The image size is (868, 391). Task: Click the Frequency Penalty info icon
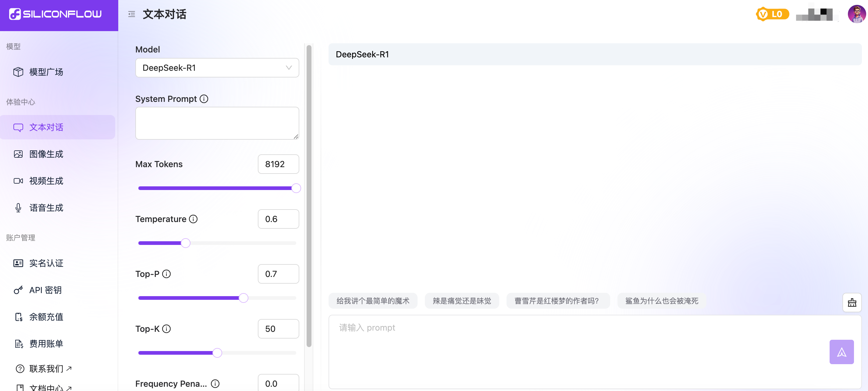pos(215,384)
